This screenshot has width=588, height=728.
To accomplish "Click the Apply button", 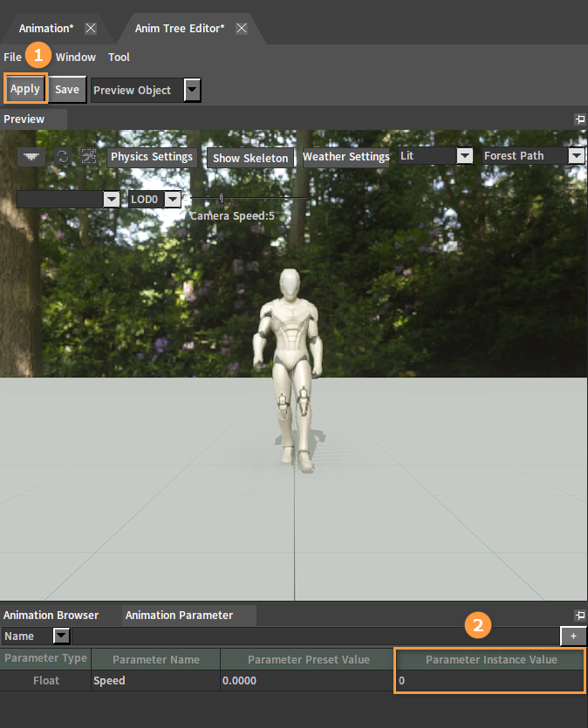I will (25, 89).
